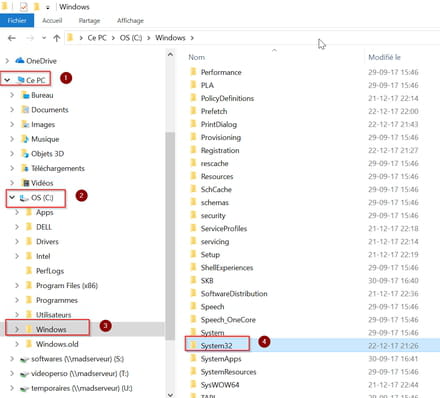Open recent locations dropdown arrow
The image size is (440, 398).
coord(44,38)
